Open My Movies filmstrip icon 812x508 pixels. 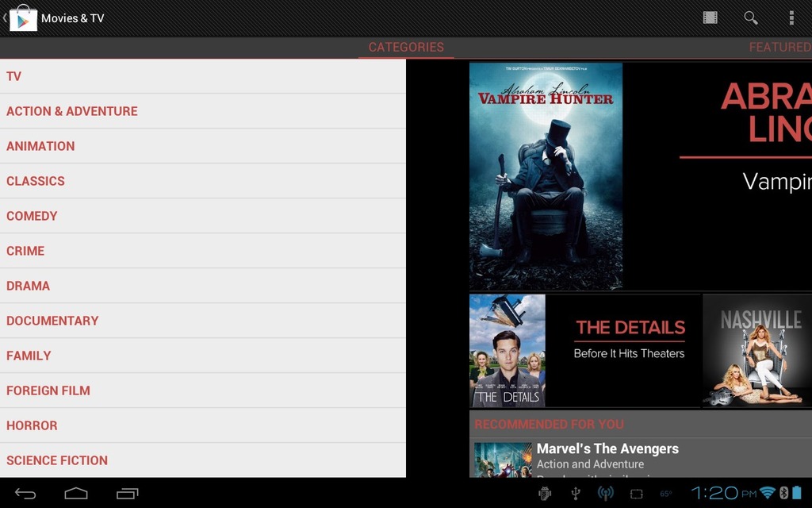click(x=710, y=18)
